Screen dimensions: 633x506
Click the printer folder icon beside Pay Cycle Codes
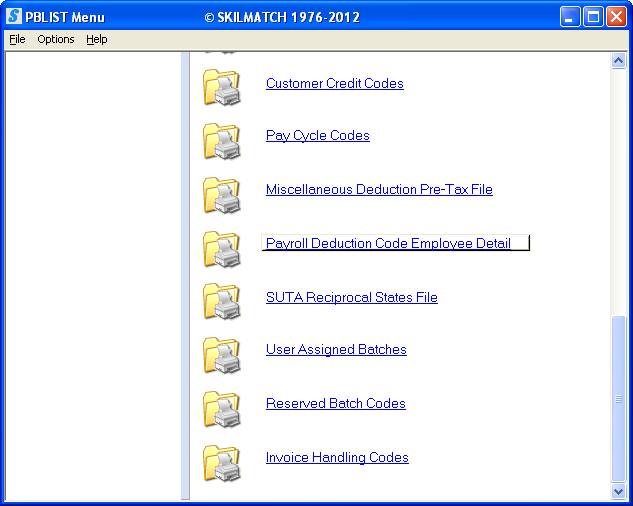(x=222, y=141)
